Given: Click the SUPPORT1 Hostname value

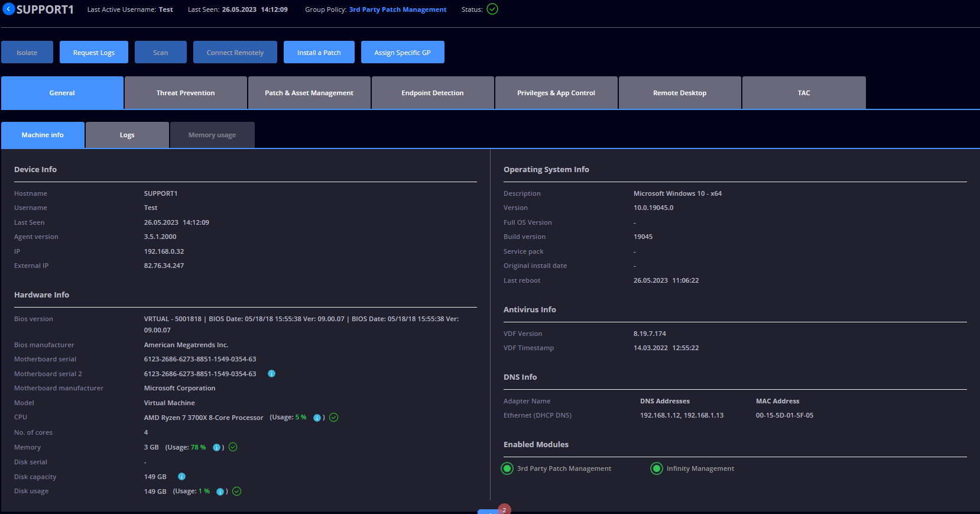Looking at the screenshot, I should tap(161, 193).
